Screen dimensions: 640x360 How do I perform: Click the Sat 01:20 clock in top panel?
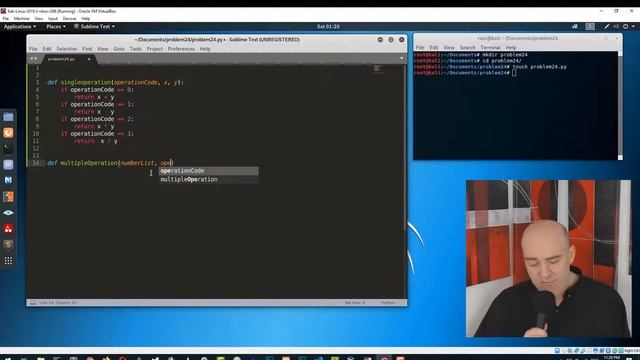[x=328, y=27]
